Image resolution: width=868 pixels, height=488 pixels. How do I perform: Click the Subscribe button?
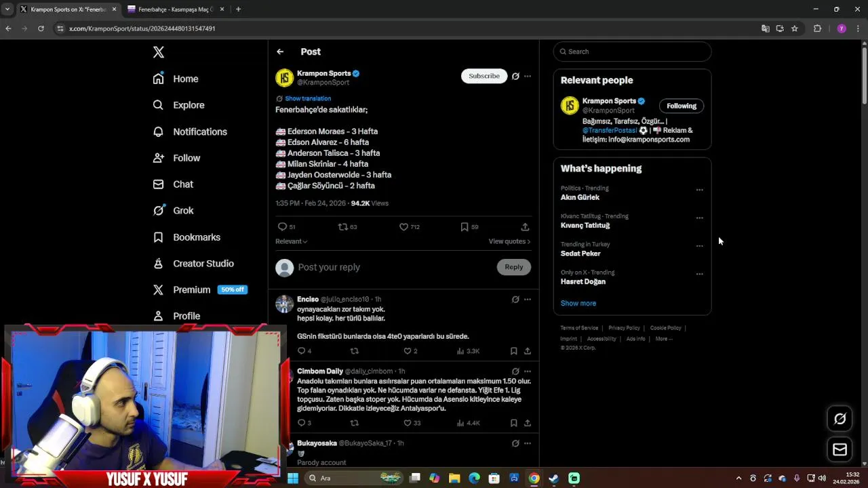(484, 76)
